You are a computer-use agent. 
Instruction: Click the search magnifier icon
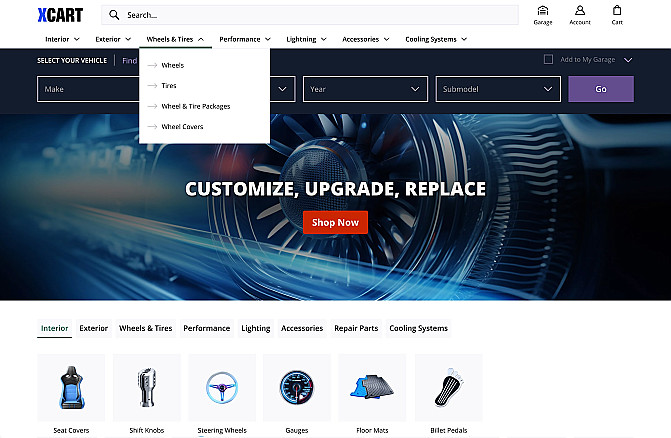pyautogui.click(x=115, y=15)
